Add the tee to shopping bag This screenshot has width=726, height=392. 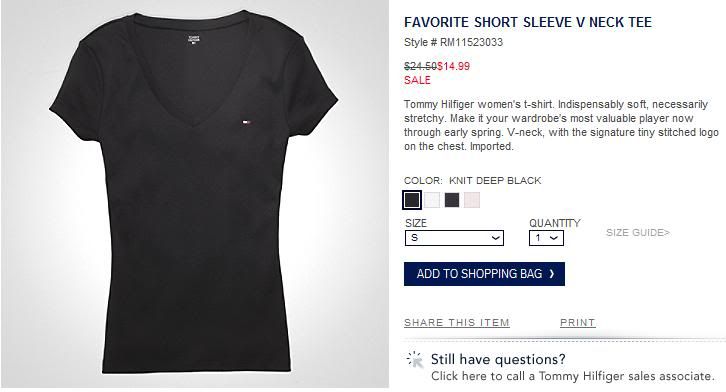484,274
